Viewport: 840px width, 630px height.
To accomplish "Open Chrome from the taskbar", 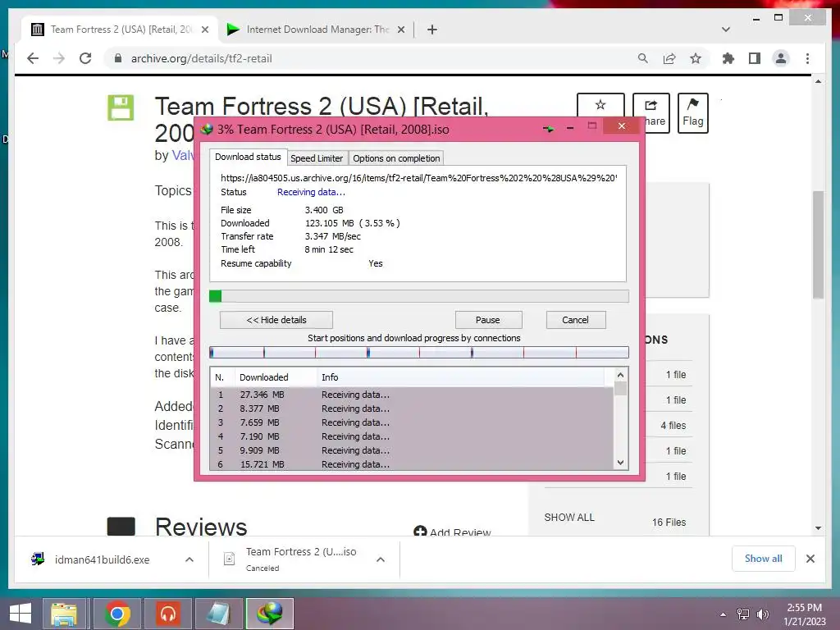I will point(117,614).
